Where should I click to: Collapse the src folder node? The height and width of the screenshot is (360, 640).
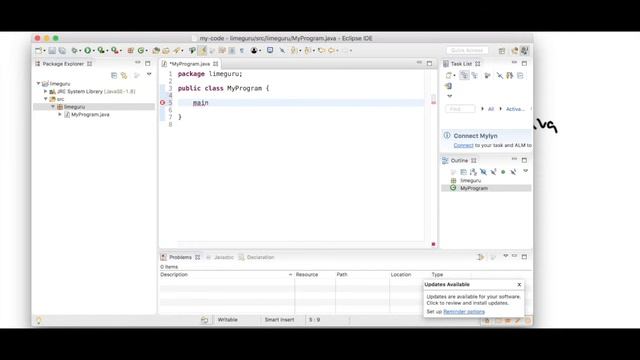pyautogui.click(x=46, y=99)
